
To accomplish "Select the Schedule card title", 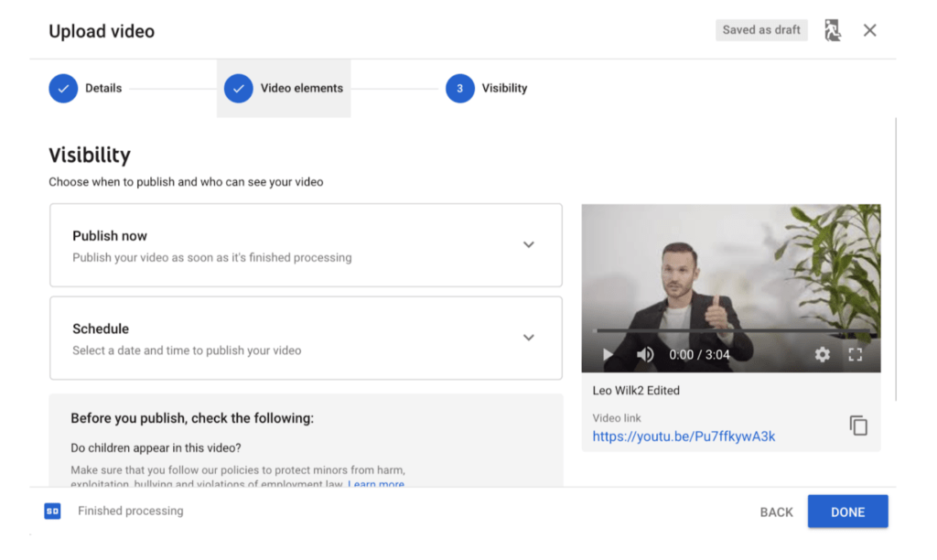I will point(101,328).
